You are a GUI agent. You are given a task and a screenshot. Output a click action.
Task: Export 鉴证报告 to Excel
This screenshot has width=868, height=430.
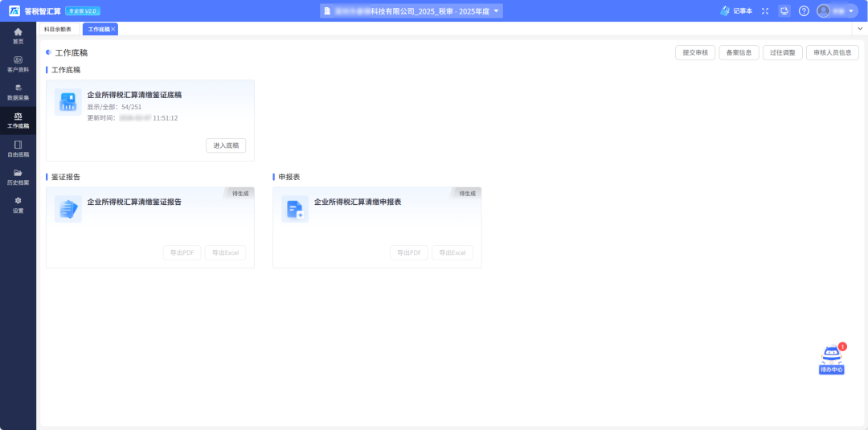[x=225, y=253]
